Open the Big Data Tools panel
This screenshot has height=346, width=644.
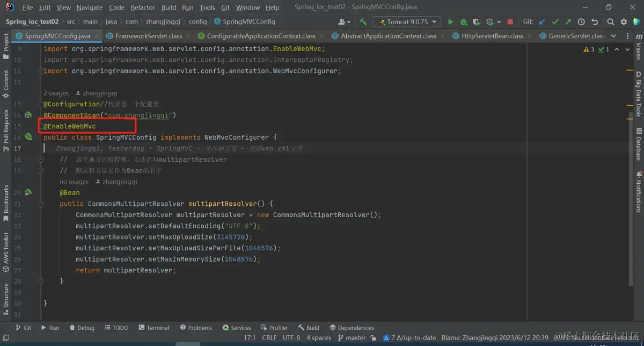point(639,93)
